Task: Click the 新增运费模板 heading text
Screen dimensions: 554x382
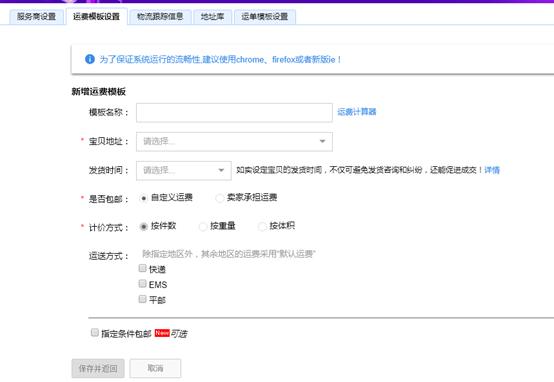Action: click(x=99, y=92)
